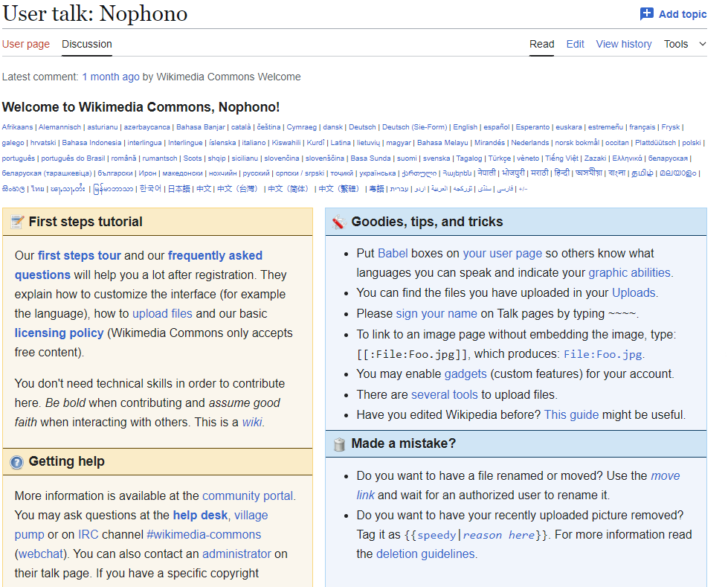Select the Discussion tab
This screenshot has width=728, height=587.
87,44
